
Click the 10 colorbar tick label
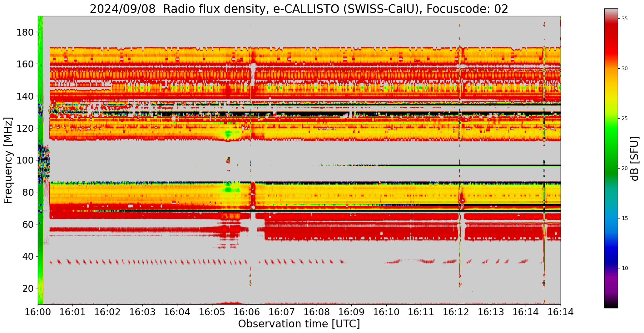[x=625, y=268]
